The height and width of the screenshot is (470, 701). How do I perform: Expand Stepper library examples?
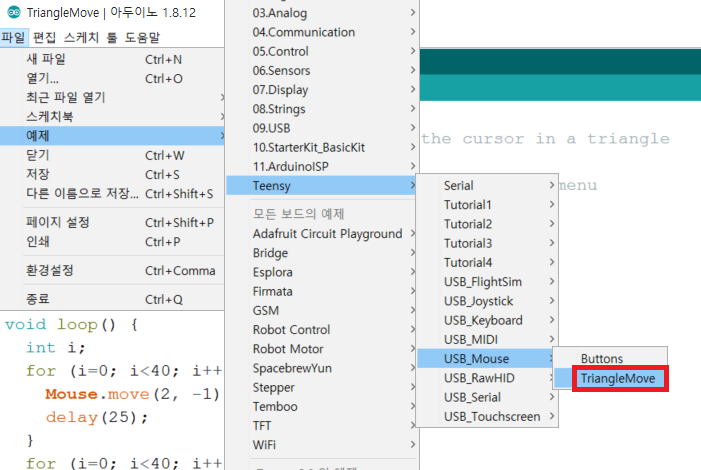(323, 388)
